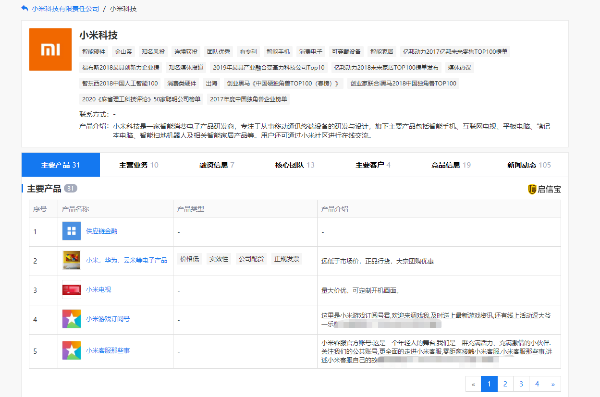Screen dimensions: 600x397
Task: Go to page 2 of products
Action: pos(505,384)
